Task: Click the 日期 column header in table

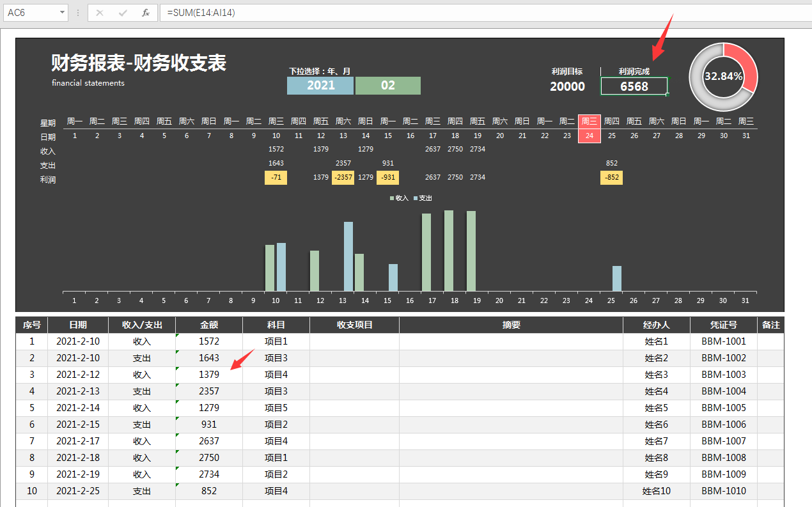Action: (78, 325)
